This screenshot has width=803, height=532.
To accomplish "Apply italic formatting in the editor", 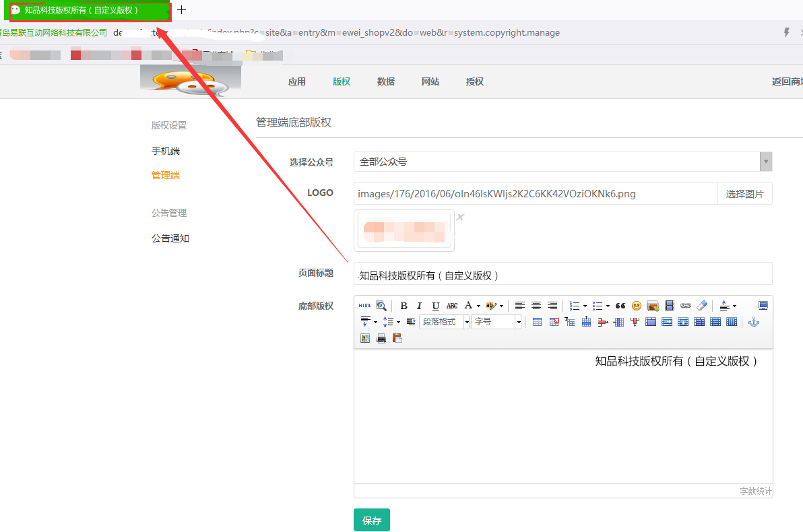I will 419,306.
